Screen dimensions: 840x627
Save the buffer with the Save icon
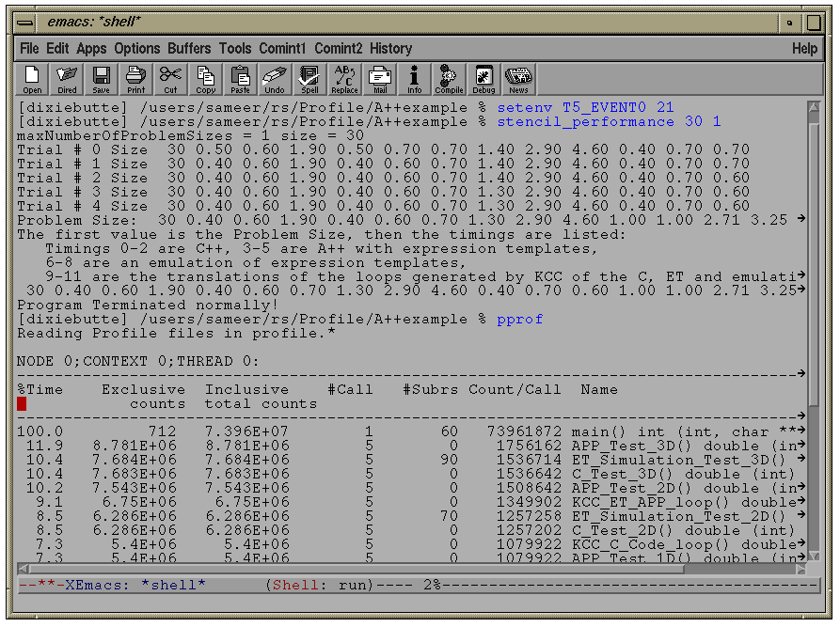click(x=102, y=79)
